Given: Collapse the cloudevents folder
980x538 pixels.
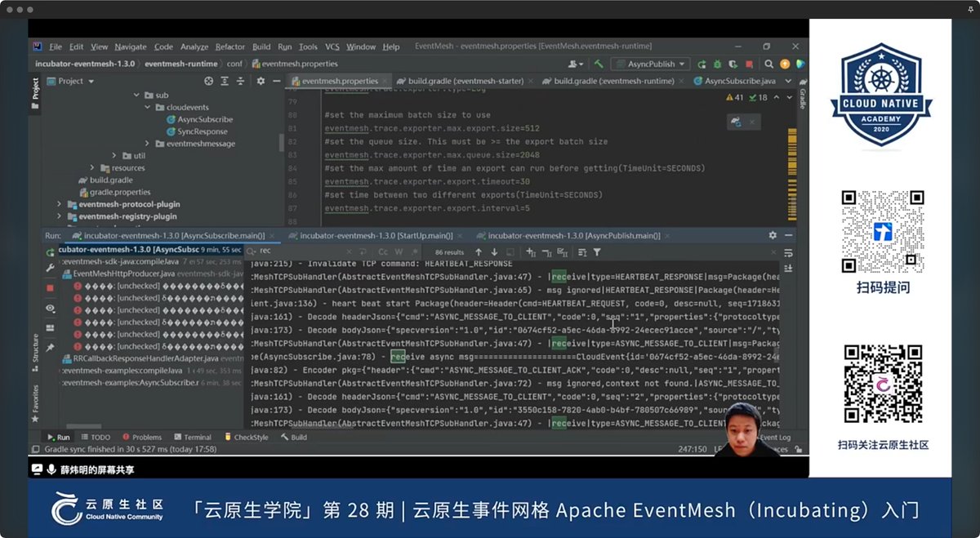Looking at the screenshot, I should coord(149,107).
